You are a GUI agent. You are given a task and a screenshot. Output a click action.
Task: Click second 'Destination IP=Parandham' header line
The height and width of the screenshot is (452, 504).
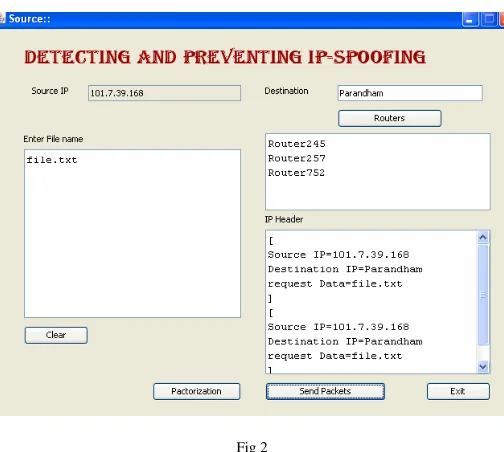coord(345,341)
